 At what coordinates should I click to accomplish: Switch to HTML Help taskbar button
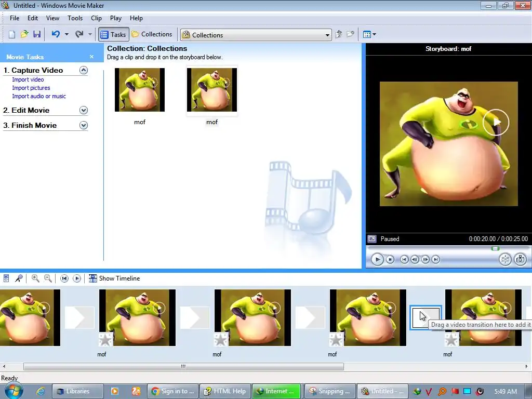point(225,391)
